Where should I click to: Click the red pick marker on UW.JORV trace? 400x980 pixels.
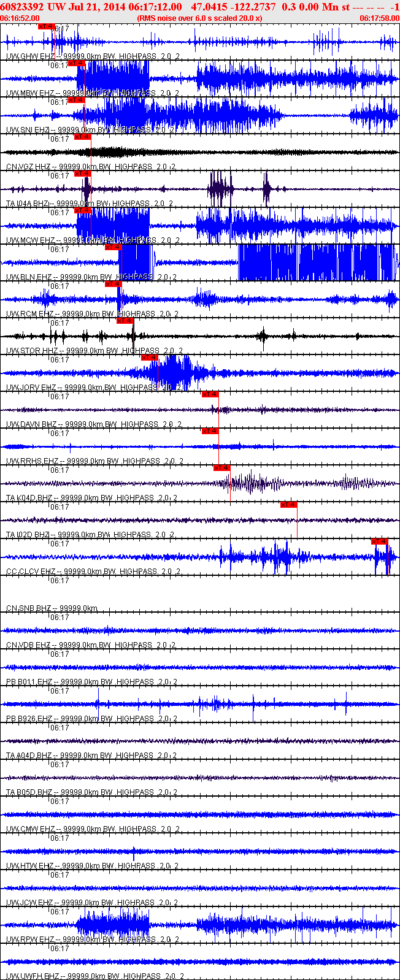[x=150, y=358]
